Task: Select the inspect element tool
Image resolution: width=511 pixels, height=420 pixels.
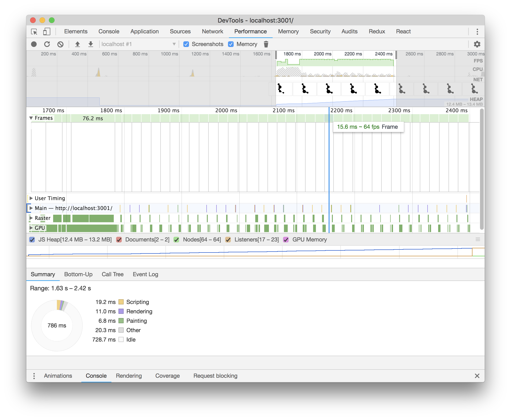Action: [x=34, y=31]
